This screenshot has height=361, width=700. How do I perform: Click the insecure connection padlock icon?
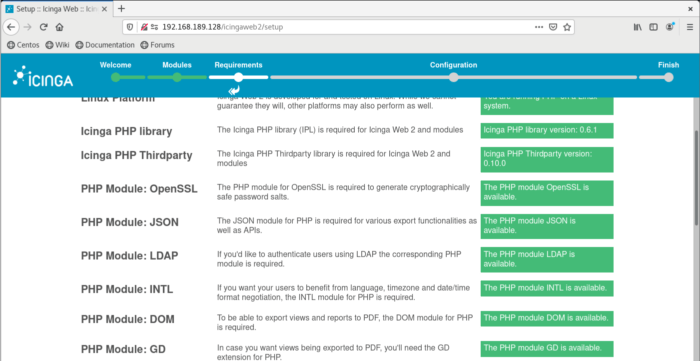click(x=144, y=27)
